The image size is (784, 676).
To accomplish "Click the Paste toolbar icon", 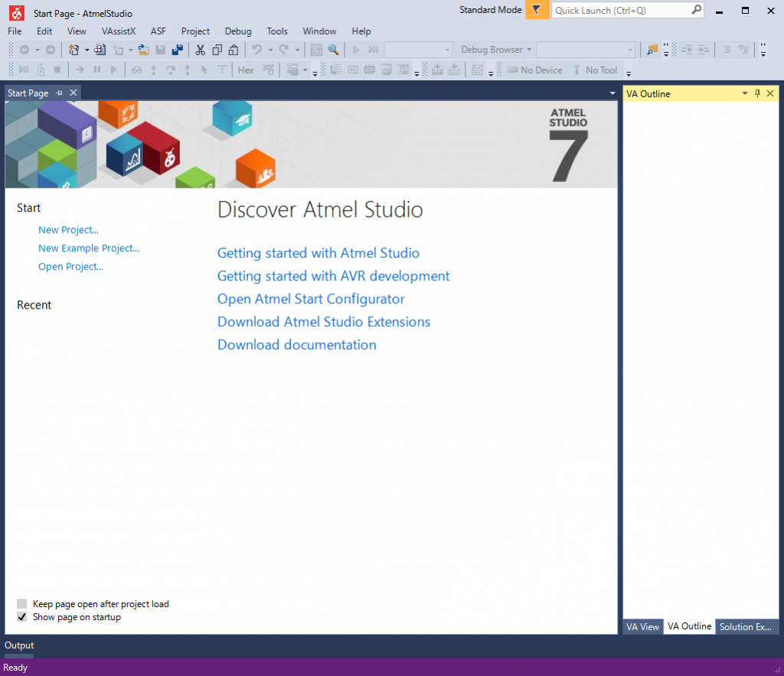I will tap(233, 50).
